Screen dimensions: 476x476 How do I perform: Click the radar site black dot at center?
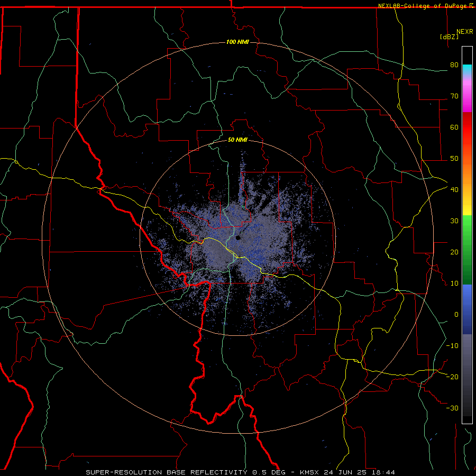pos(238,237)
